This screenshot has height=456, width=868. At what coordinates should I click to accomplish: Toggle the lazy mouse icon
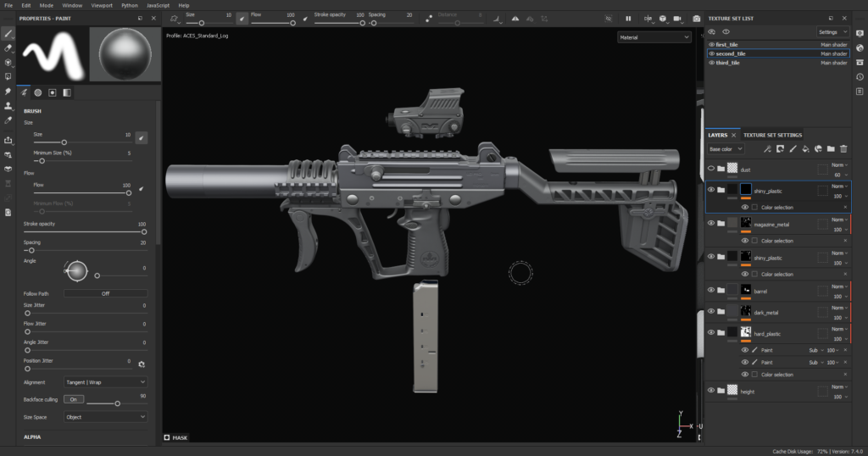429,19
